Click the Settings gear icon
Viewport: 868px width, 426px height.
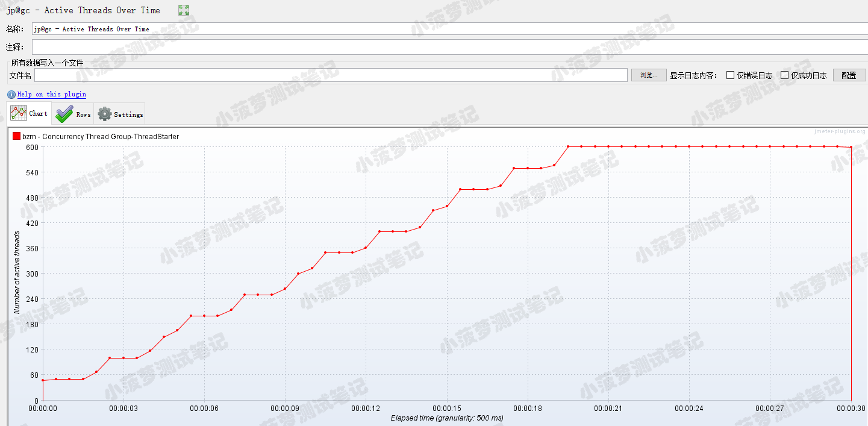pos(105,114)
